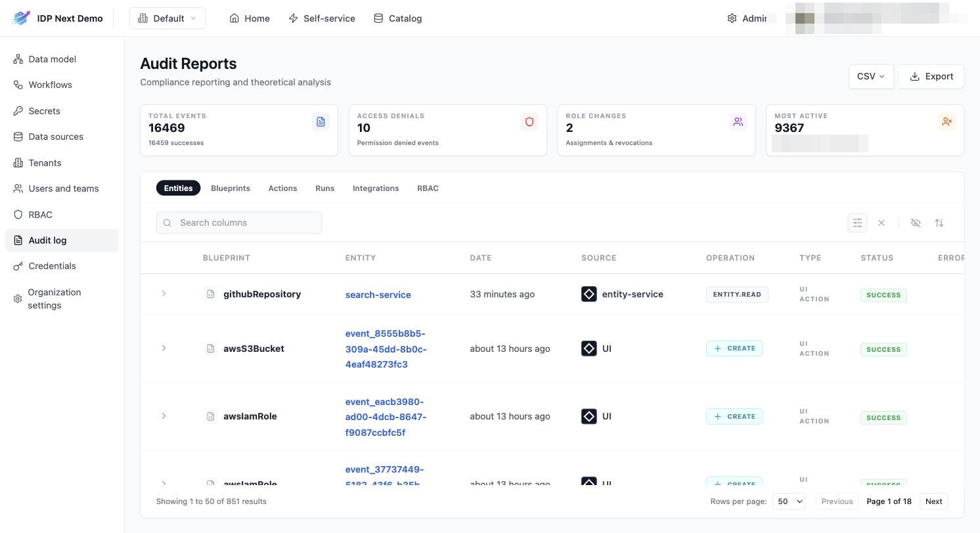This screenshot has height=533, width=980.
Task: Open the search-service entity link
Action: click(378, 295)
